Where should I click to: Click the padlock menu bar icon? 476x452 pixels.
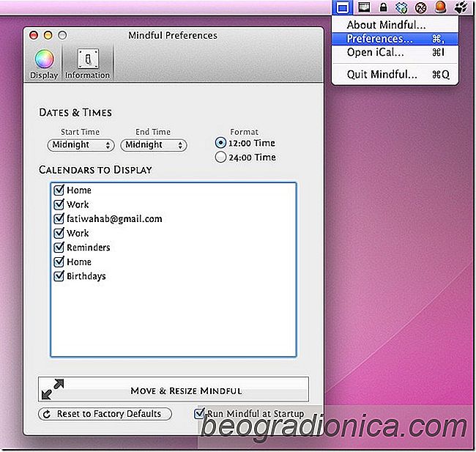pyautogui.click(x=384, y=7)
